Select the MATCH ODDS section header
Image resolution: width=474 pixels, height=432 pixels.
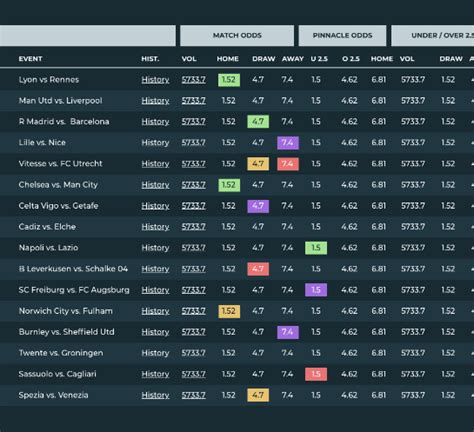pos(237,35)
